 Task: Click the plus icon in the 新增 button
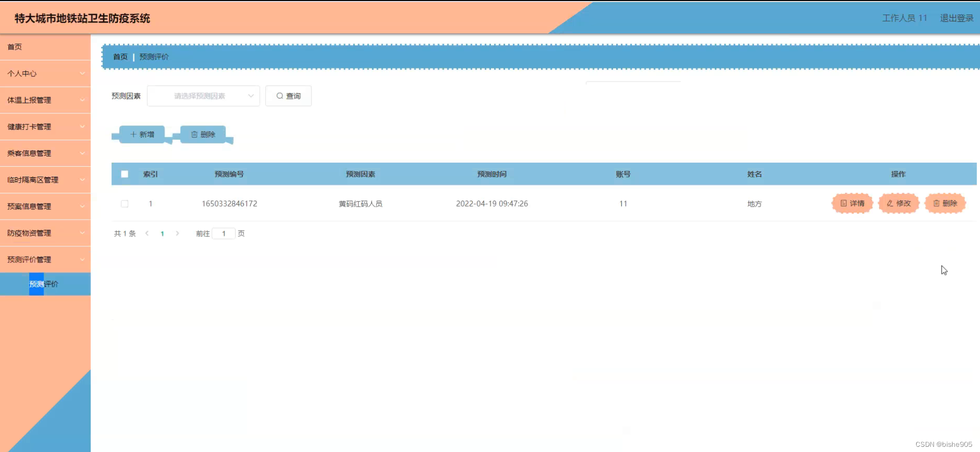tap(133, 135)
